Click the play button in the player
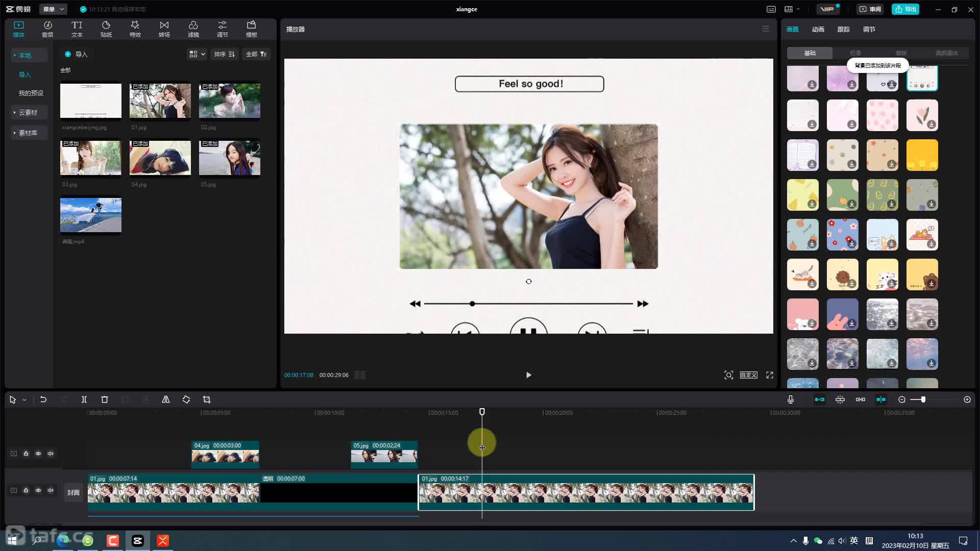 (528, 375)
